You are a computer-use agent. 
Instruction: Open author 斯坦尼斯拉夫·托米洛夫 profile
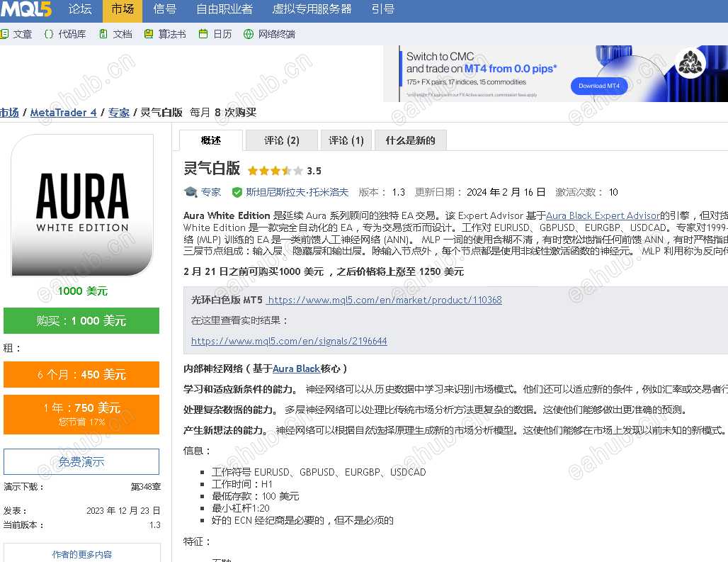coord(297,192)
